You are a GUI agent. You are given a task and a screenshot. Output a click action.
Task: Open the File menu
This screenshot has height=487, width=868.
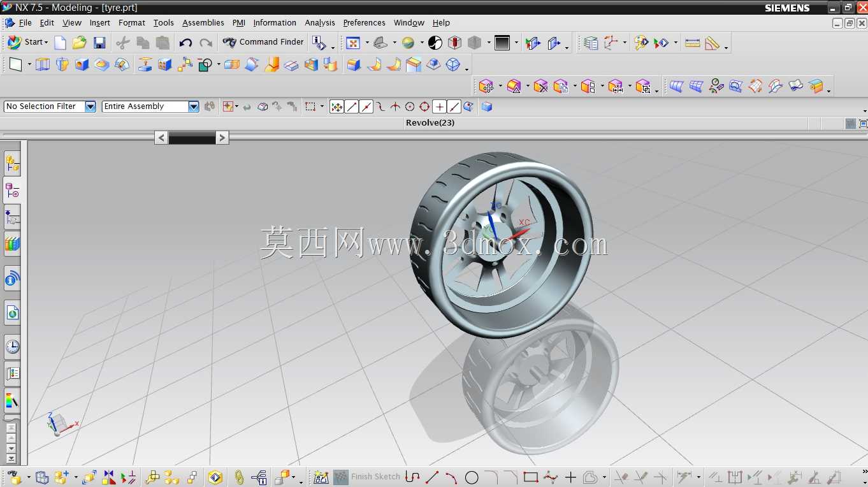25,22
